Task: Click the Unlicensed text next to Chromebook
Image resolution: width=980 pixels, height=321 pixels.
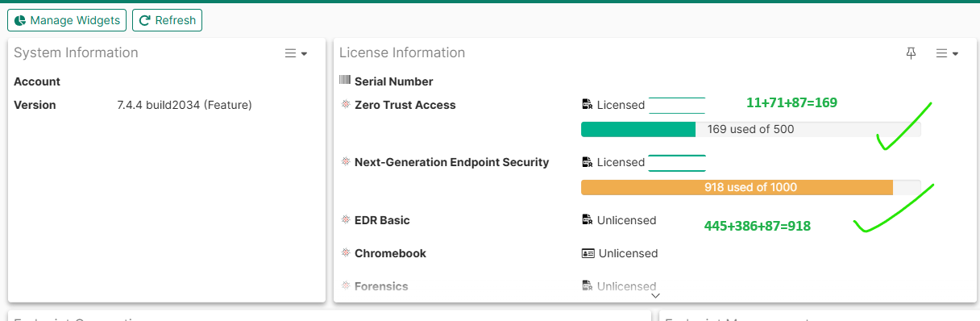Action: tap(628, 253)
